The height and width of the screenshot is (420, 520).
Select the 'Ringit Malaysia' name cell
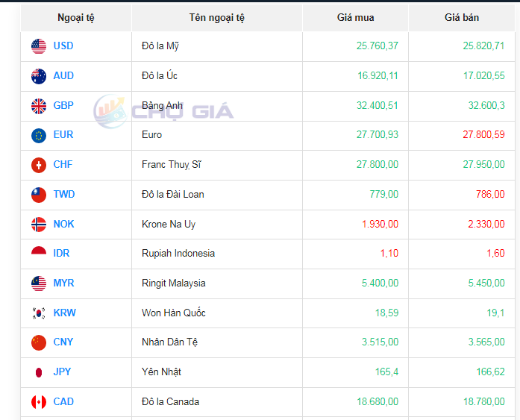pos(217,283)
